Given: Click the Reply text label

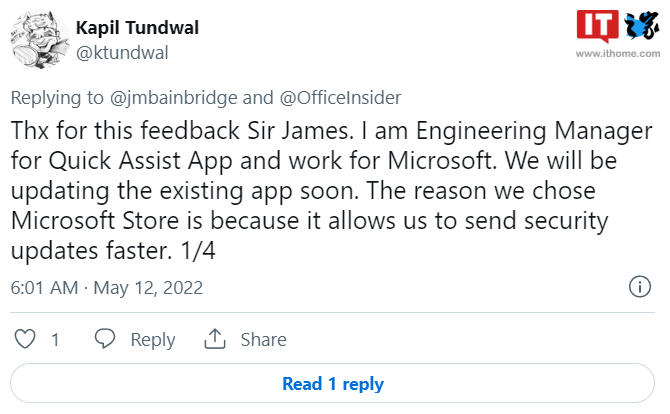Looking at the screenshot, I should [152, 340].
